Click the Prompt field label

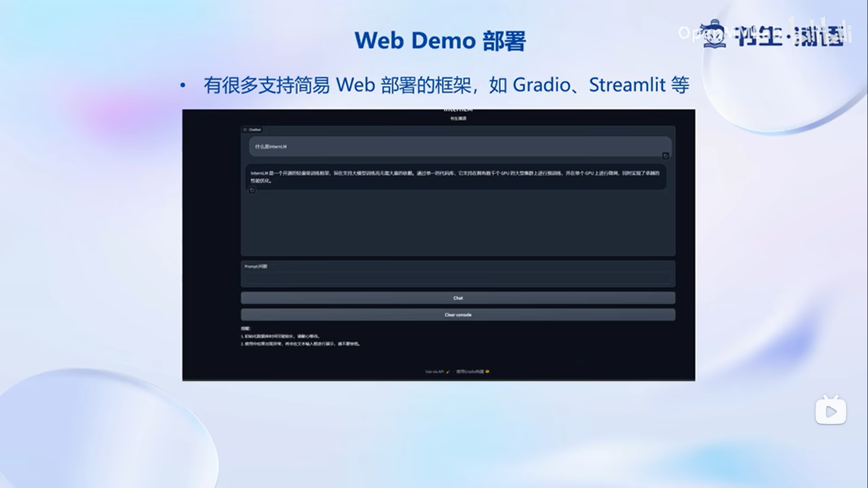(x=255, y=267)
